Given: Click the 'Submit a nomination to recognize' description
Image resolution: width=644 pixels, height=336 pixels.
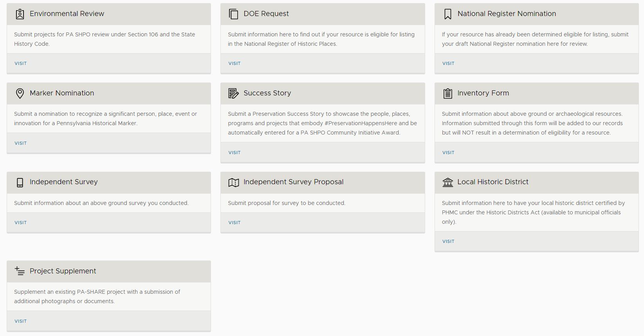Looking at the screenshot, I should (x=105, y=119).
